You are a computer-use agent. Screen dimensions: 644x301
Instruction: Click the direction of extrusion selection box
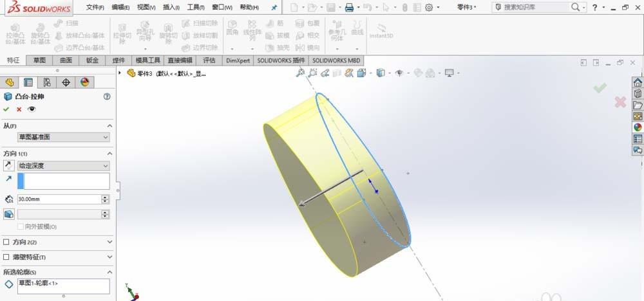point(64,181)
